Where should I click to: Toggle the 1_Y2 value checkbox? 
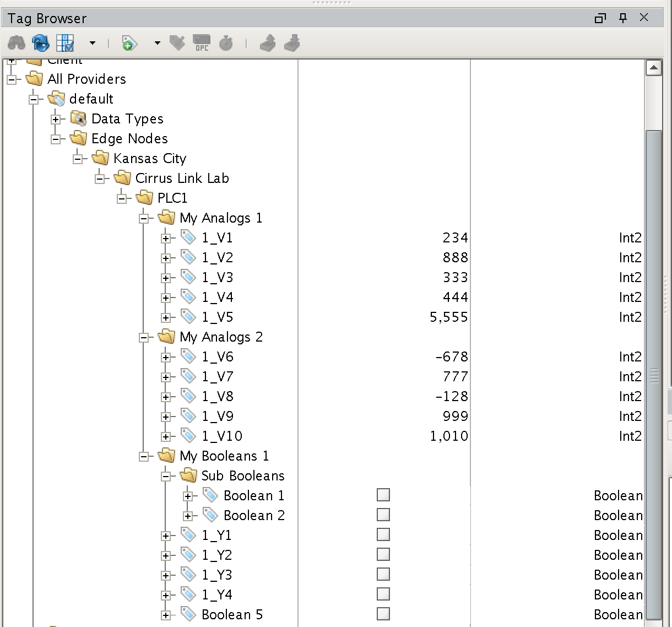(x=383, y=554)
